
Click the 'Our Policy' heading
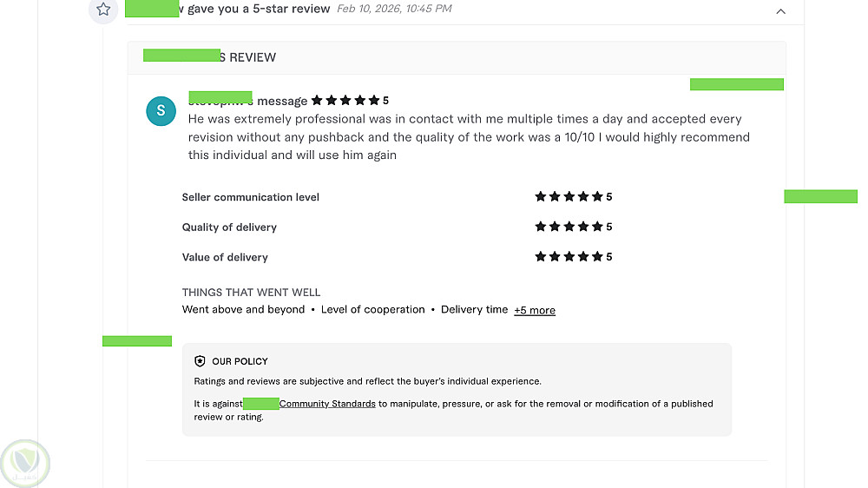pyautogui.click(x=240, y=361)
